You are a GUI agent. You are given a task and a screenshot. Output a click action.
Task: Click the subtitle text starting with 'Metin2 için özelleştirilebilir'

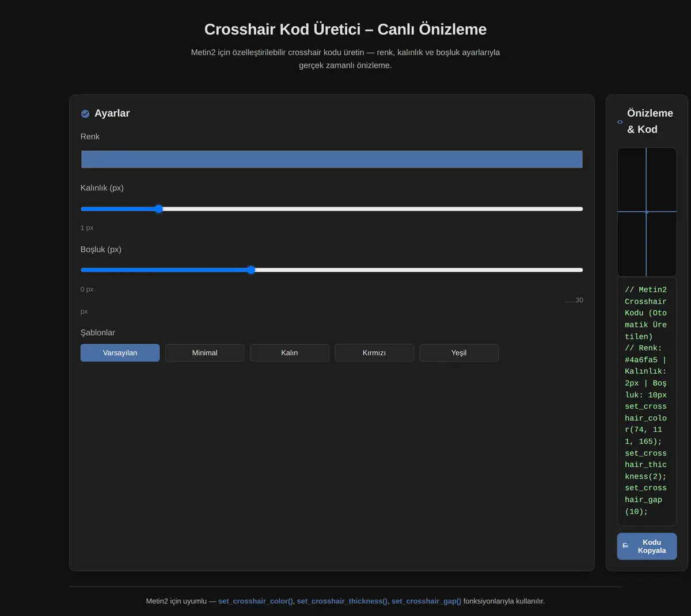[x=345, y=59]
